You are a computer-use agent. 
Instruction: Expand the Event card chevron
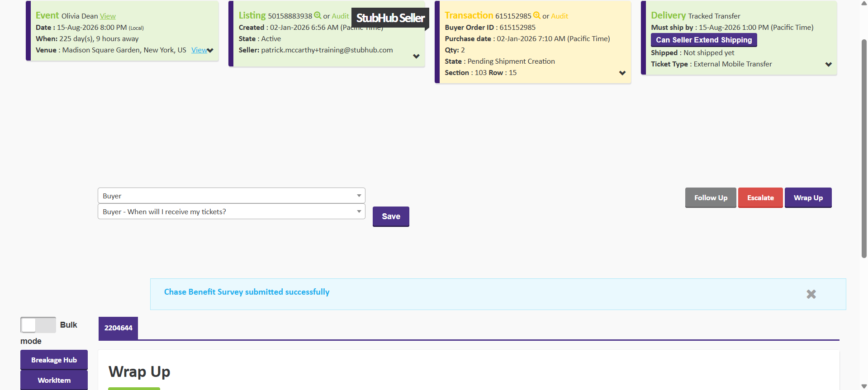[x=210, y=50]
